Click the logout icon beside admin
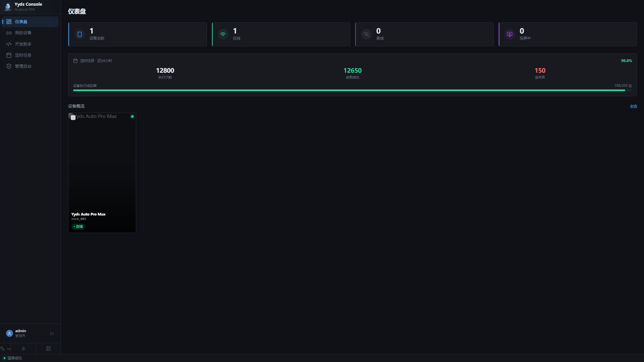Image resolution: width=644 pixels, height=362 pixels. [52, 334]
